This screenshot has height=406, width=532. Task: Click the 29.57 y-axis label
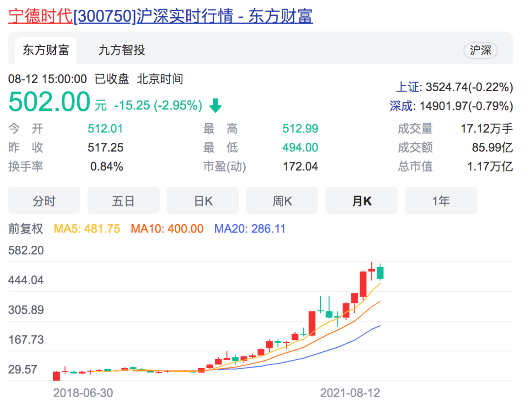tap(22, 370)
